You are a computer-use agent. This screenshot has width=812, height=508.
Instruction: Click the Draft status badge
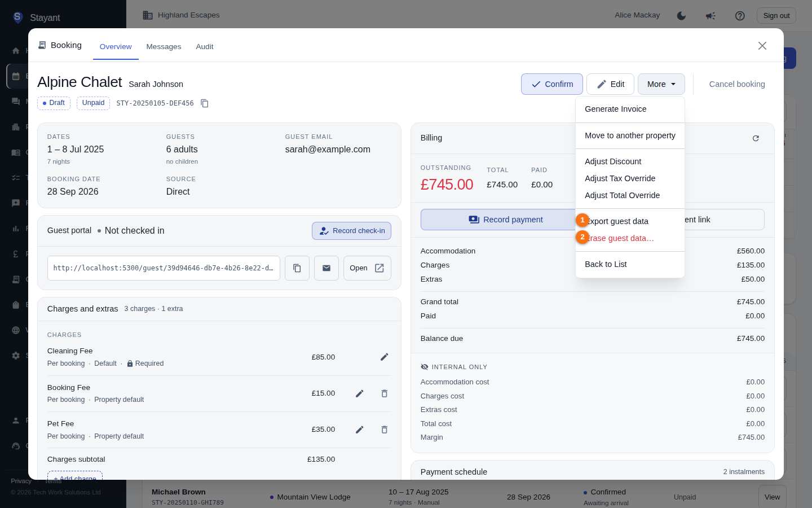[54, 103]
